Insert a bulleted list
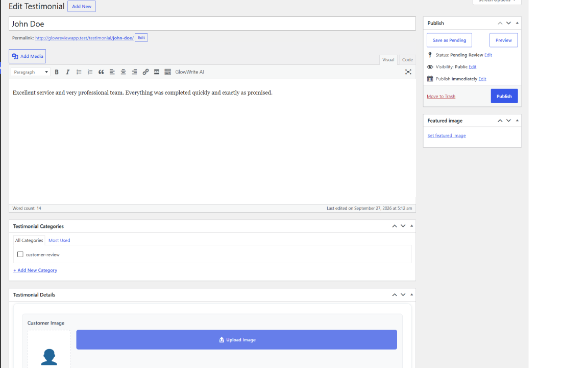This screenshot has width=588, height=368. tap(79, 72)
